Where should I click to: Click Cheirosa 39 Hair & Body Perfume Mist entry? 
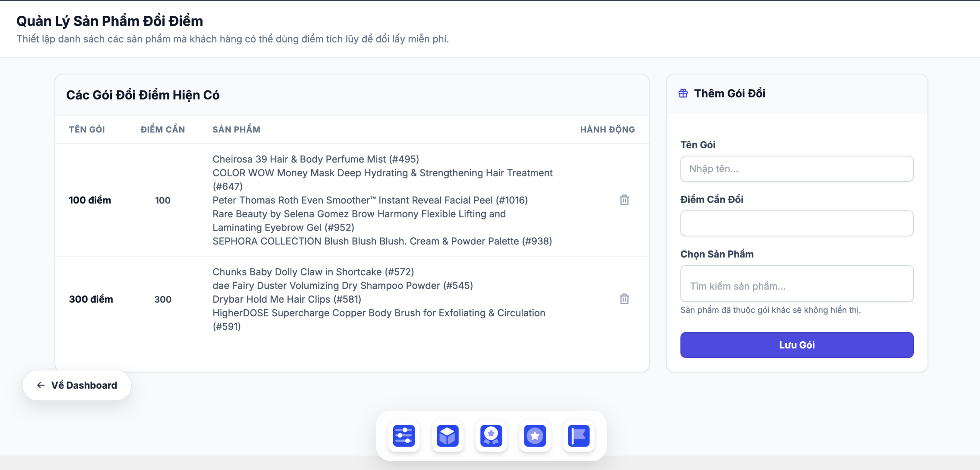(316, 159)
